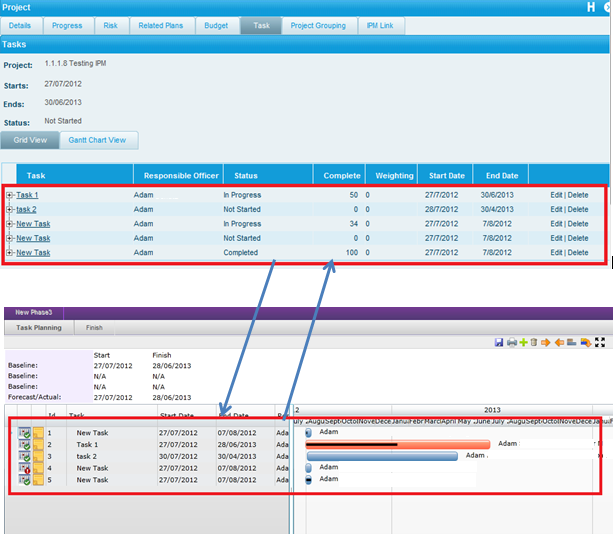Click the Print icon in Gantt toolbar
Viewport: 613px width, 536px height.
pos(512,342)
